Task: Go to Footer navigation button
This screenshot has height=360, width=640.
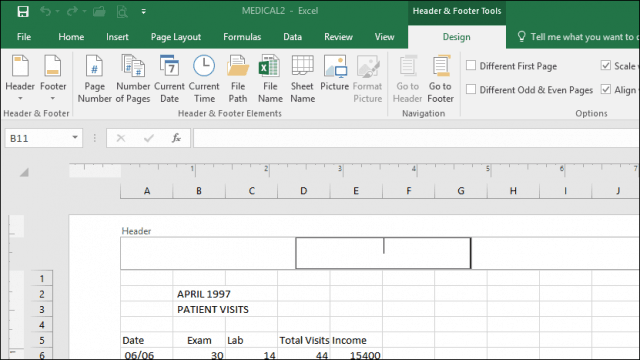Action: point(440,79)
